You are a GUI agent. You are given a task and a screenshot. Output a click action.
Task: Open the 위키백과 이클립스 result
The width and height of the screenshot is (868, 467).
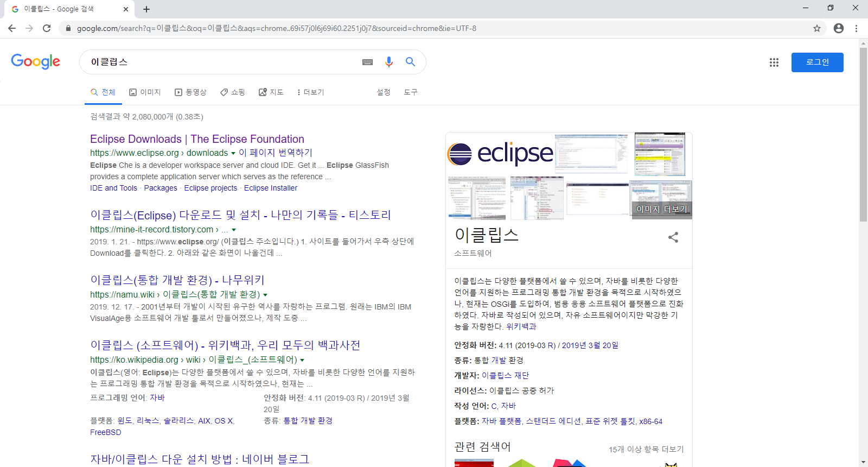point(225,345)
